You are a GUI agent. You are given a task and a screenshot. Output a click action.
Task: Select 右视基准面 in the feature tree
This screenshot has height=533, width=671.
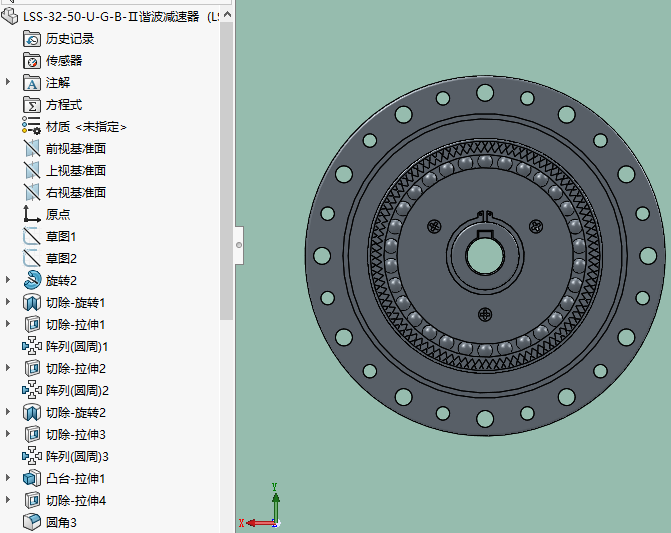point(76,192)
